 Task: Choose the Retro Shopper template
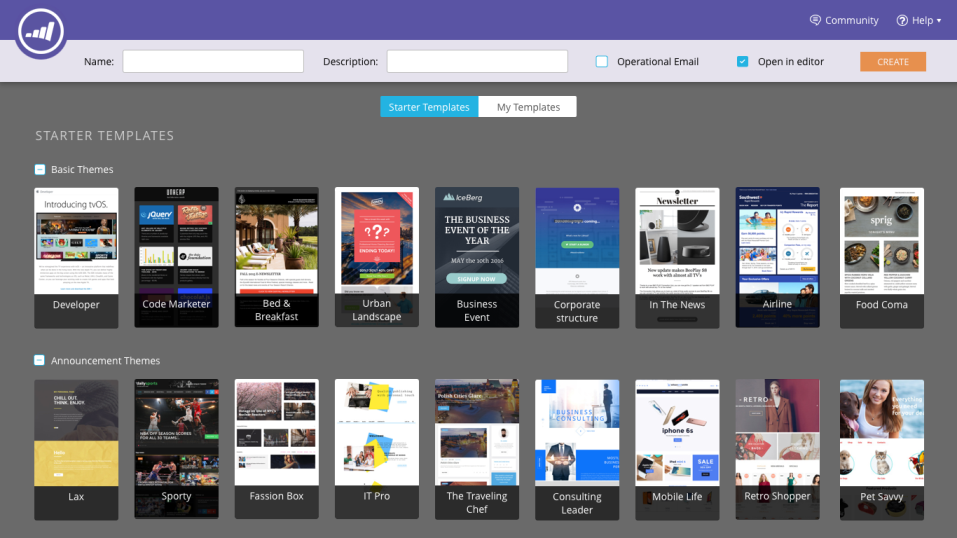tap(777, 448)
